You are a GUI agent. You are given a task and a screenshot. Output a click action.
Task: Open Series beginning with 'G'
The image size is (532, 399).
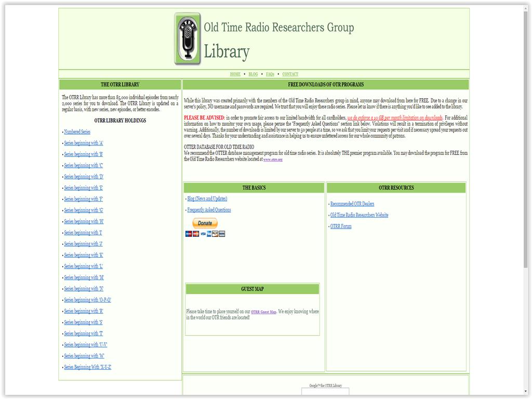pos(84,210)
